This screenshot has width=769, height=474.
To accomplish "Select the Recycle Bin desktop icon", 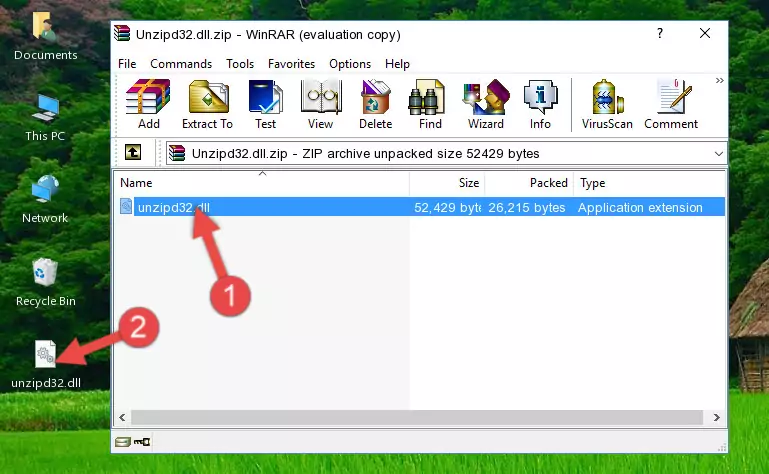I will tap(46, 282).
